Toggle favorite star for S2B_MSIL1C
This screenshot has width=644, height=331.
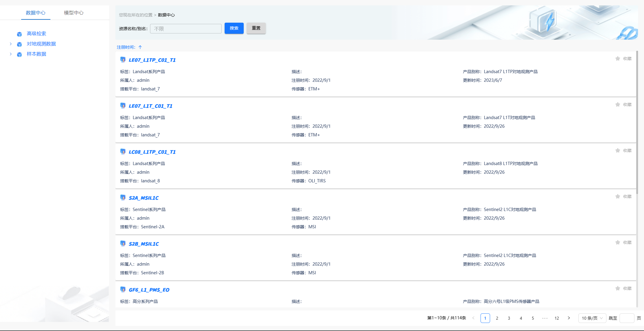pos(618,242)
